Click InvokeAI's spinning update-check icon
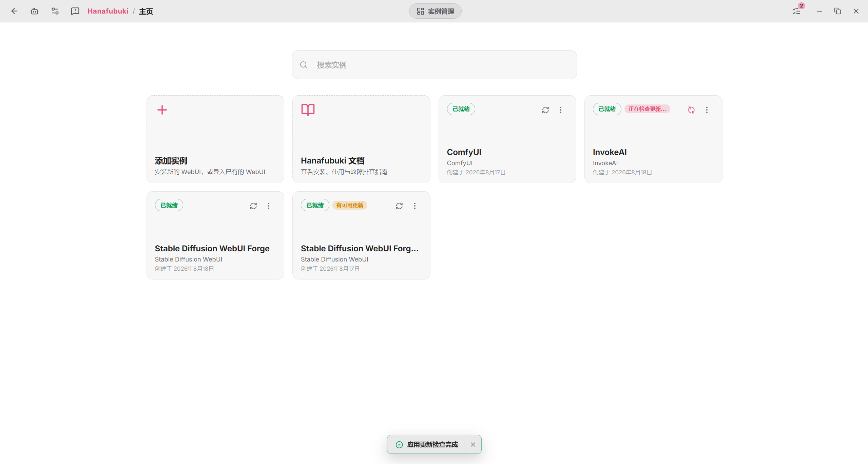This screenshot has width=868, height=464. point(691,110)
